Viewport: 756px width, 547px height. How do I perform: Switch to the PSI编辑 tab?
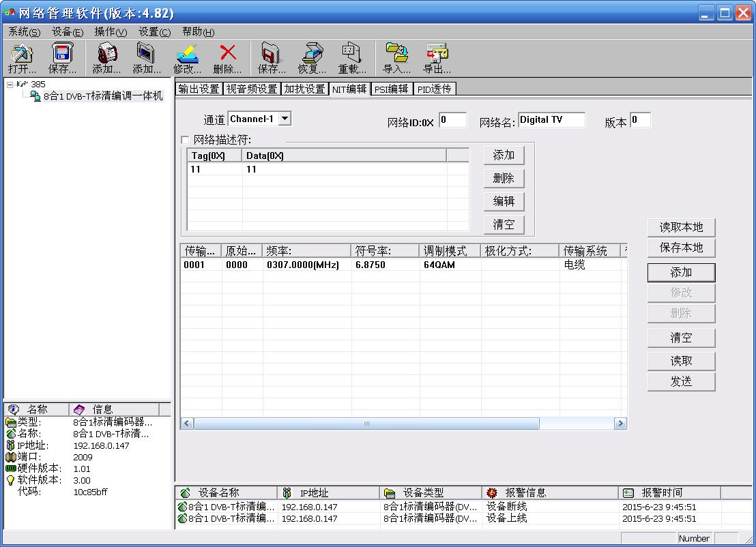point(392,89)
